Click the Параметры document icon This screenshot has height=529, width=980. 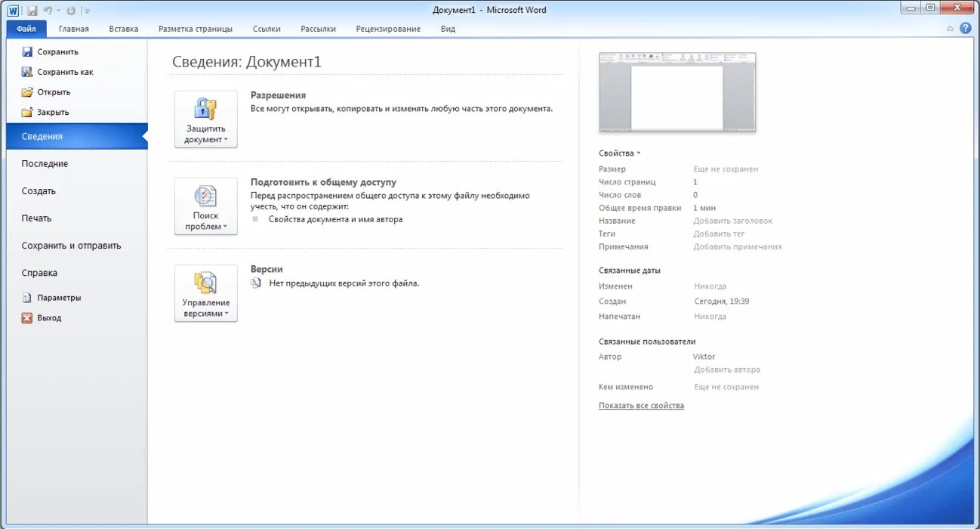pos(27,298)
